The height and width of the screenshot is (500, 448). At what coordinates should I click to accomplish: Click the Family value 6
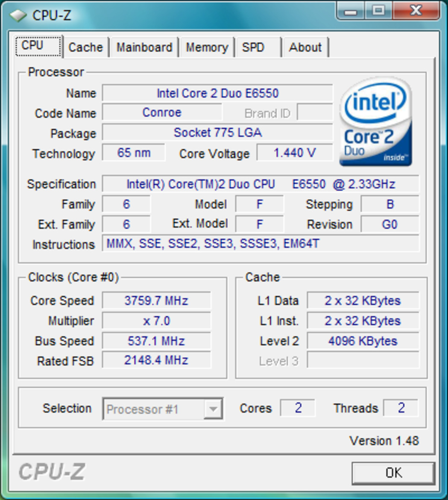[126, 204]
